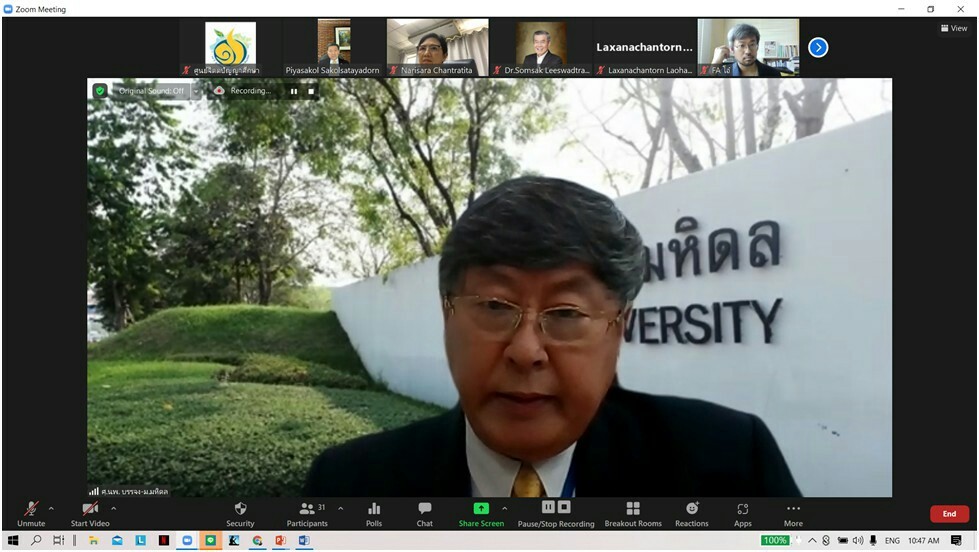Click blue arrow to show more participants
The width and height of the screenshot is (979, 552).
818,47
